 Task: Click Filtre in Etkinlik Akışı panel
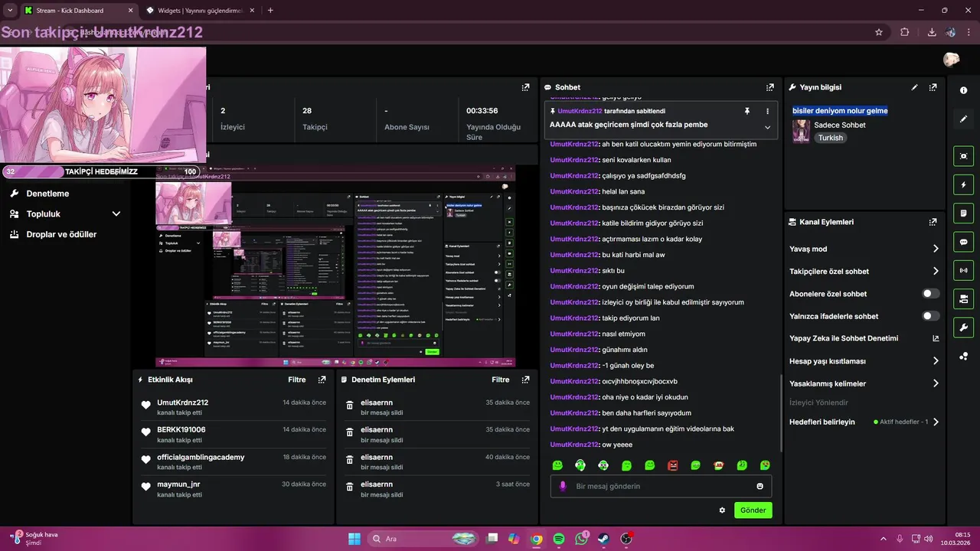[x=297, y=380]
